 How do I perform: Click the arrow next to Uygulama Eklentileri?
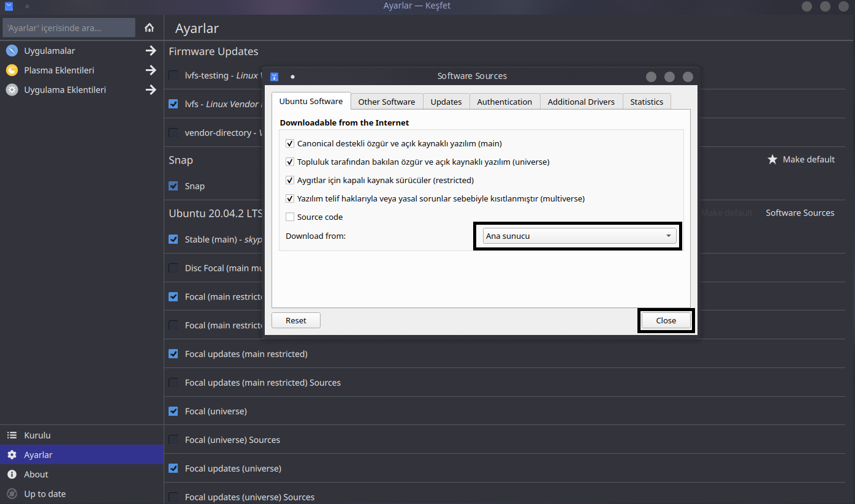(151, 90)
